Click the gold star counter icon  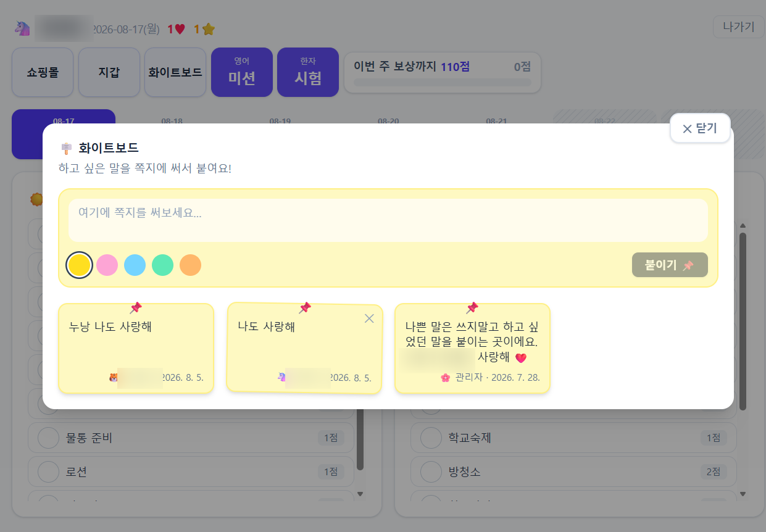209,29
